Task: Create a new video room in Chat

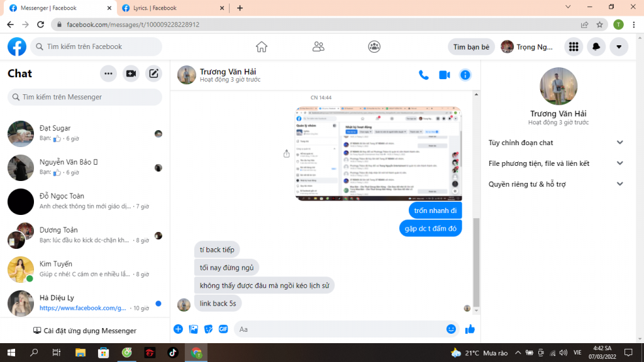Action: click(131, 74)
